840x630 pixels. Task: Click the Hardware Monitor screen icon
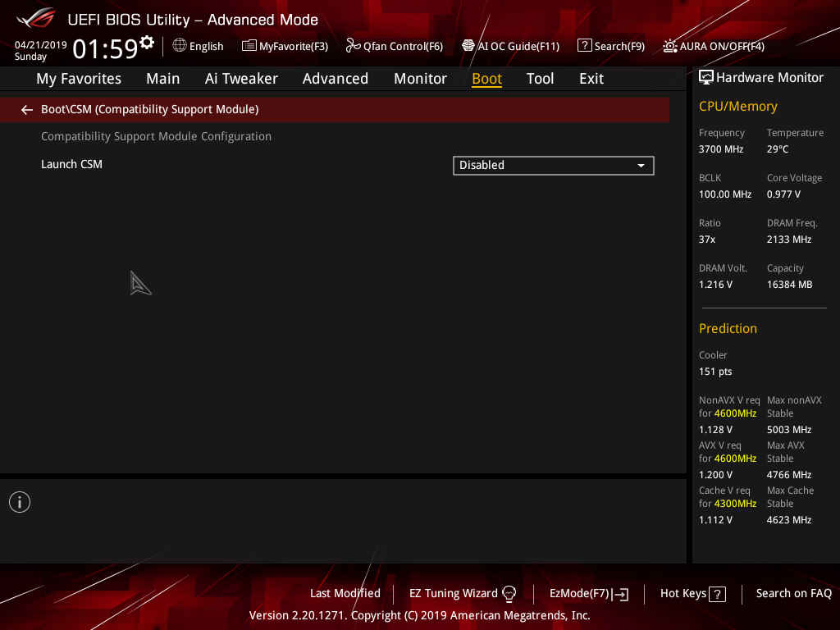(x=706, y=78)
